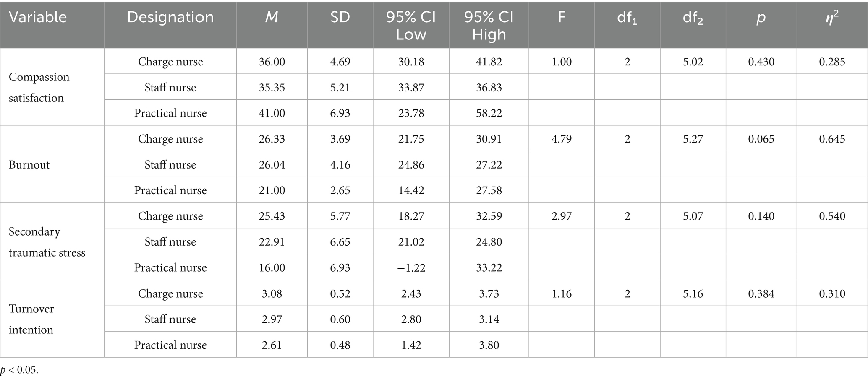Click the negative CI value −1.22
The width and height of the screenshot is (868, 379).
[x=411, y=267]
